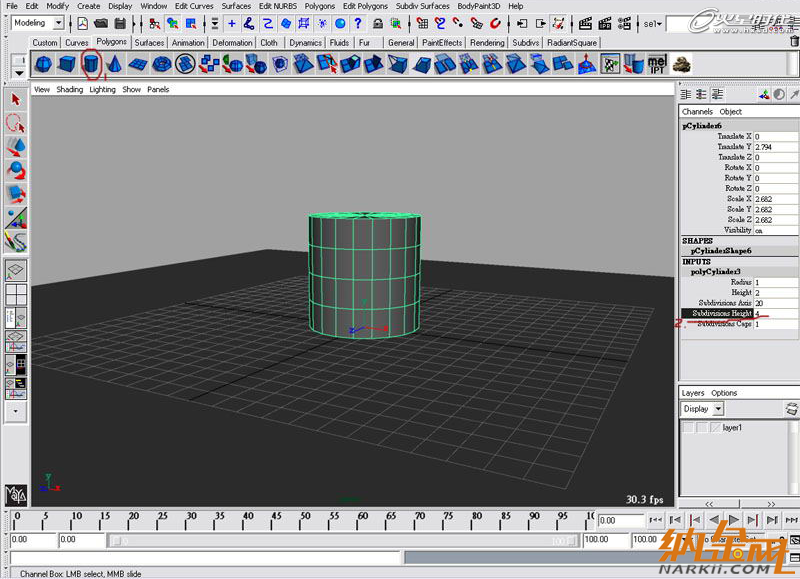Click the create new layer icon

pos(791,409)
